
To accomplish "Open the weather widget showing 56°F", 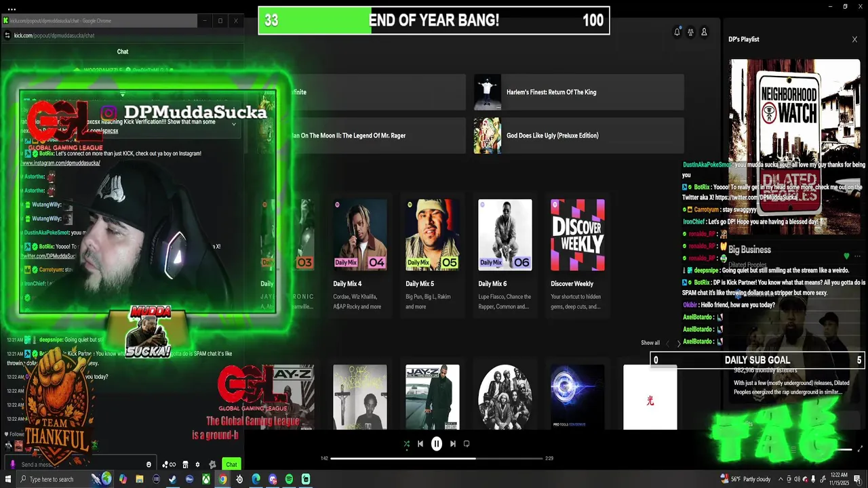I will coord(745,479).
